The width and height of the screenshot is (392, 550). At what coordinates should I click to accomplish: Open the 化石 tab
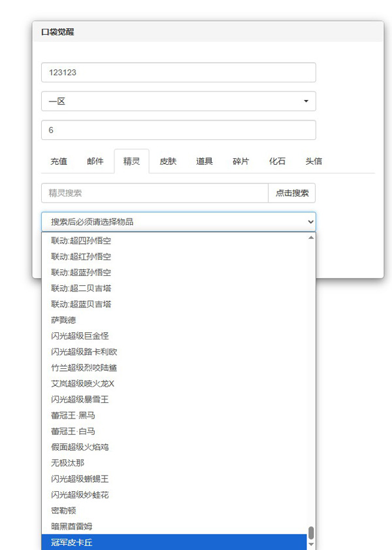[277, 161]
